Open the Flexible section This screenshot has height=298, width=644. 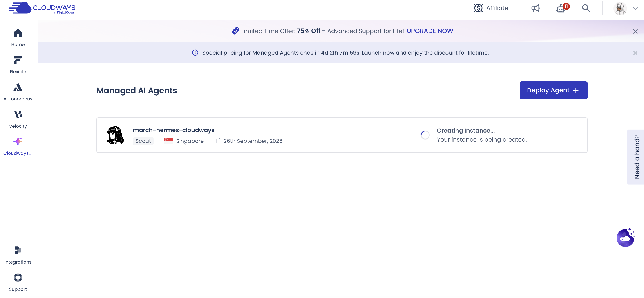pyautogui.click(x=18, y=65)
